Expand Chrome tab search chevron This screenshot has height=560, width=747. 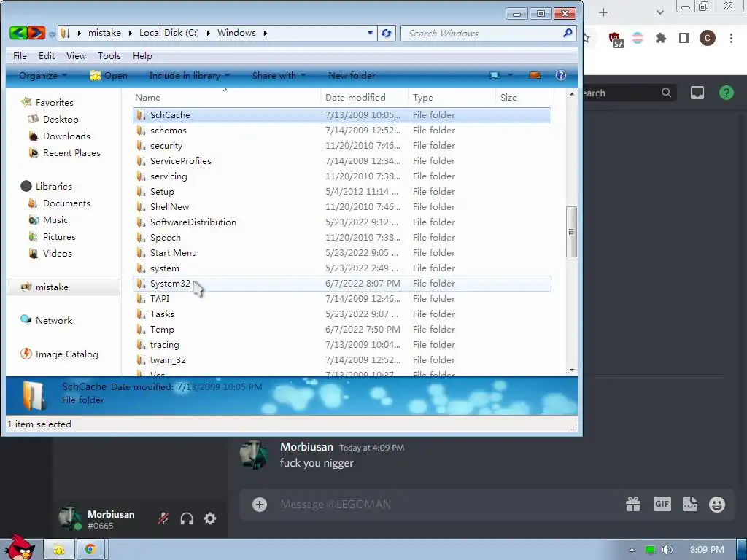(x=659, y=12)
